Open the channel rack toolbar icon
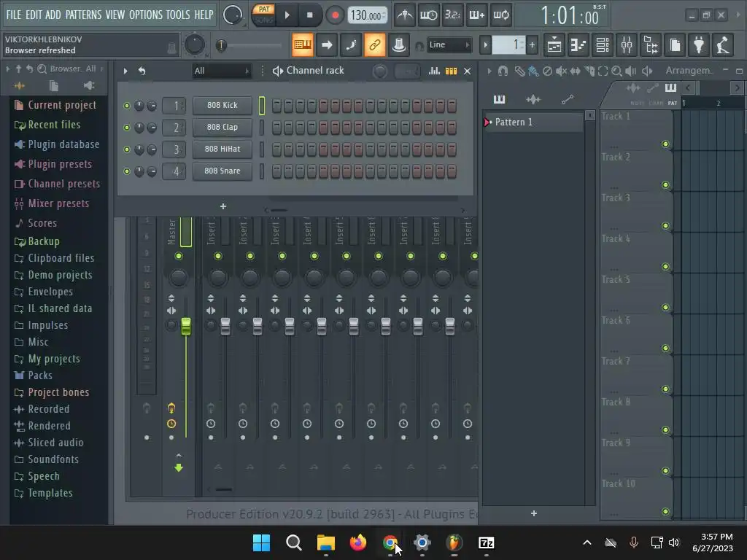 click(603, 45)
